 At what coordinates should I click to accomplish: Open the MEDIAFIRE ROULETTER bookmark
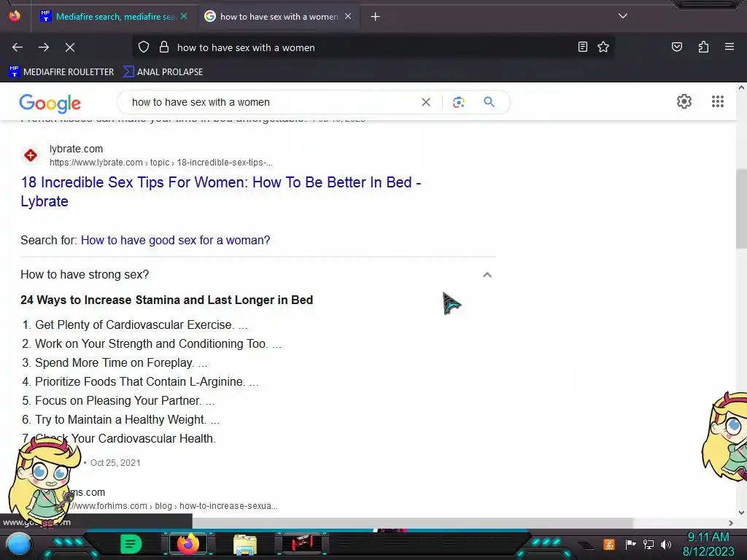[x=61, y=72]
